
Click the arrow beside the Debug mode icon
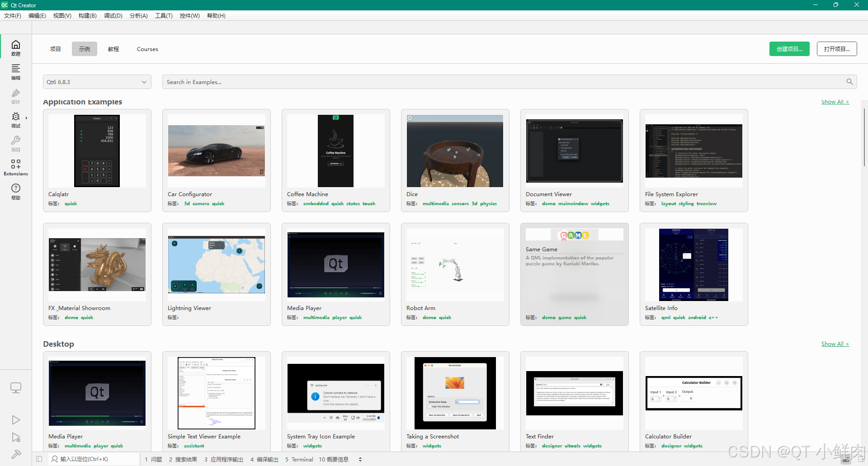pyautogui.click(x=27, y=118)
